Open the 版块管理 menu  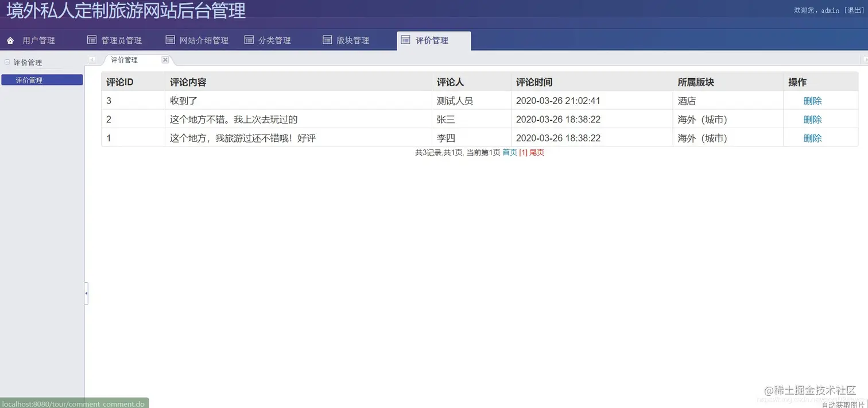coord(352,40)
